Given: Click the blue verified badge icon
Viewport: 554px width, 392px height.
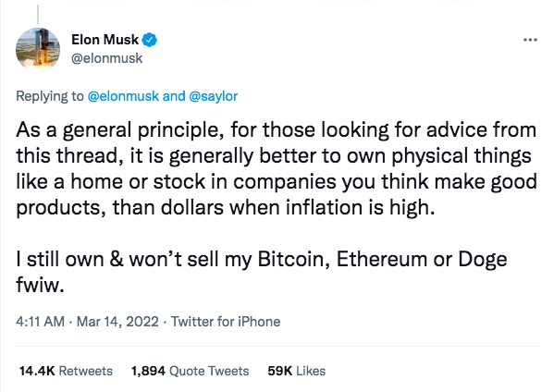Looking at the screenshot, I should [150, 40].
